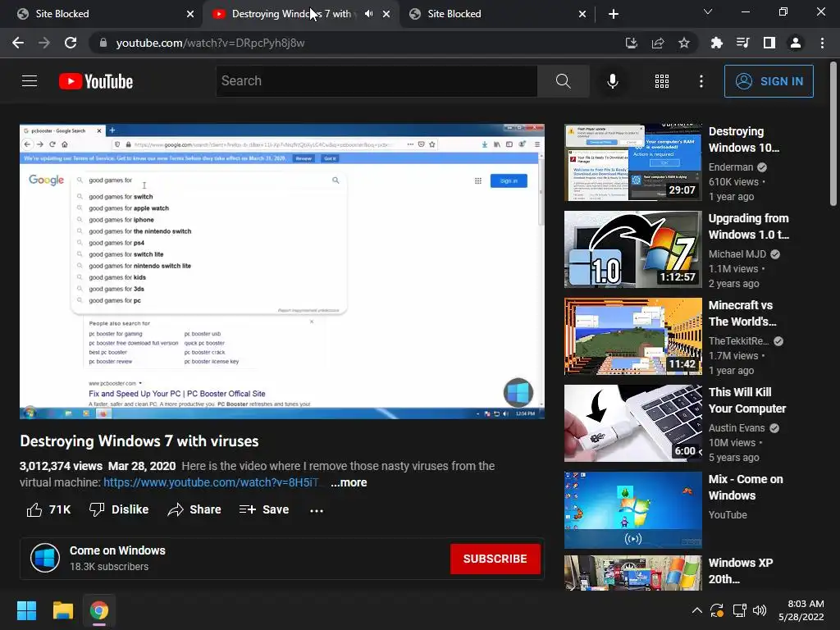Open volume control in system tray
The image size is (840, 630).
point(760,610)
